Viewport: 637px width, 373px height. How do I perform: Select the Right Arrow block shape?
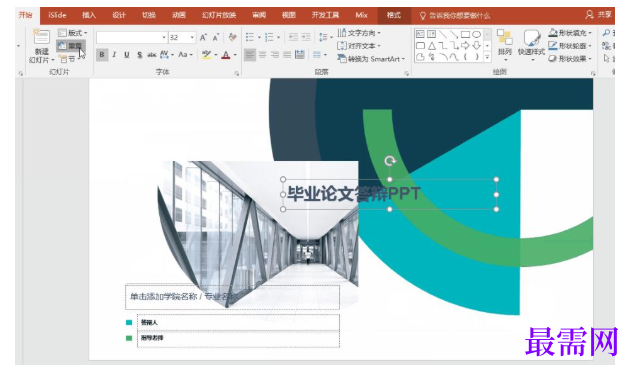coord(466,46)
